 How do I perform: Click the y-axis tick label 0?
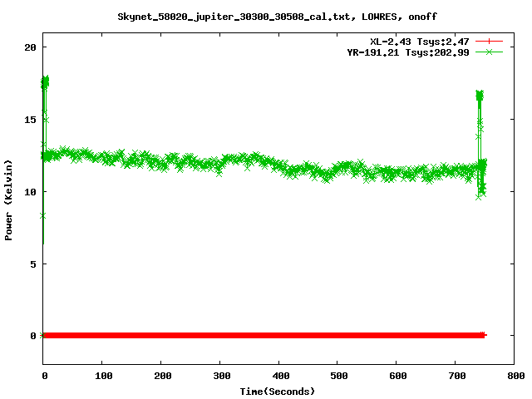pyautogui.click(x=33, y=336)
